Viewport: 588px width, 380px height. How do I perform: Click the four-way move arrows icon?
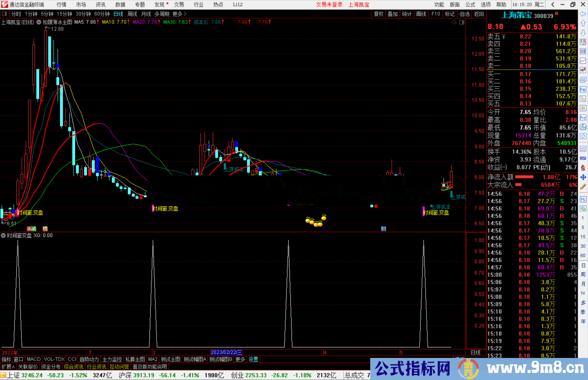(x=583, y=177)
